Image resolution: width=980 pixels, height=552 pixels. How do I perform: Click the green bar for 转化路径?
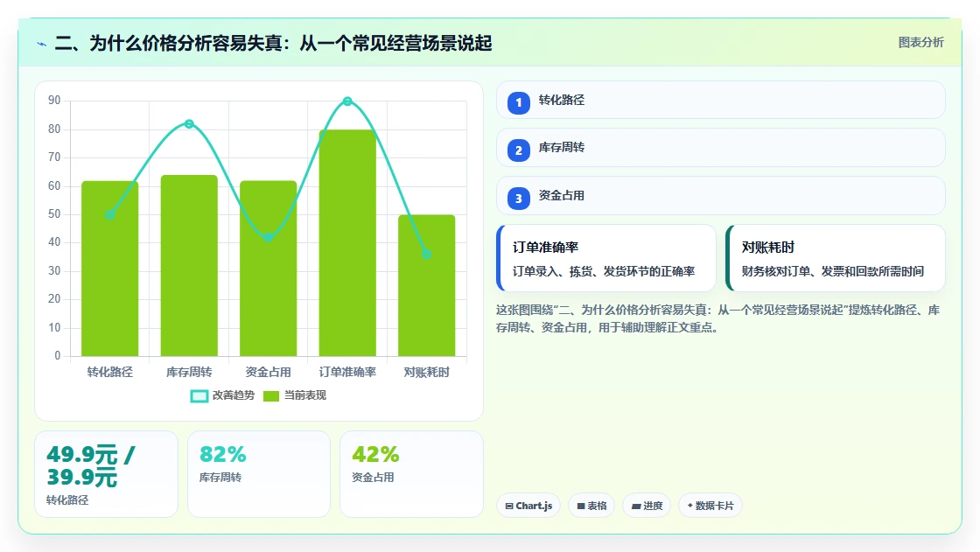coord(110,269)
